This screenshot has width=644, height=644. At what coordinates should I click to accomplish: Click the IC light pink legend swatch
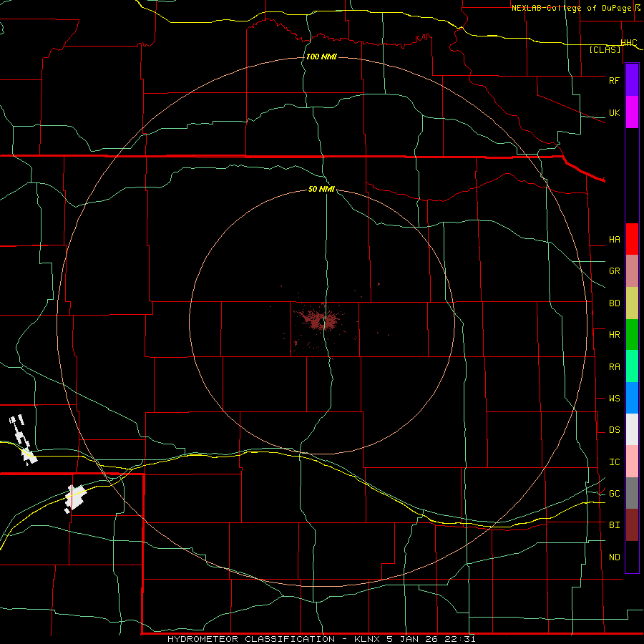click(x=632, y=462)
